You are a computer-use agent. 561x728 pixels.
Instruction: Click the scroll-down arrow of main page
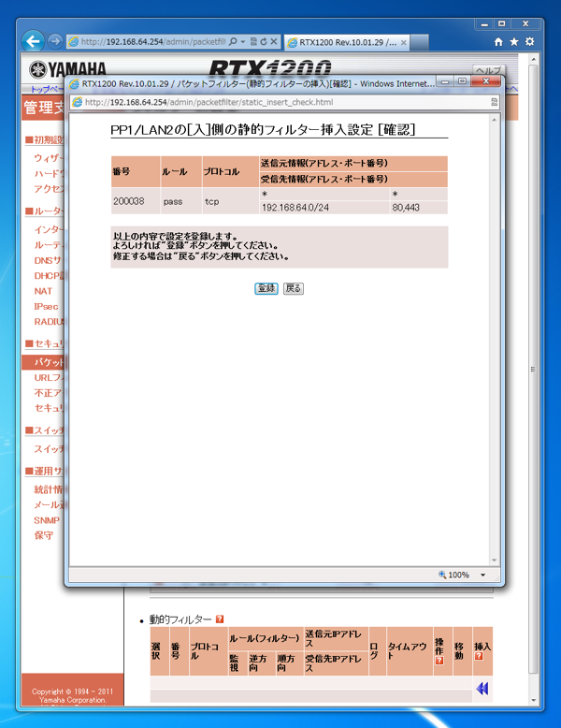(x=534, y=700)
